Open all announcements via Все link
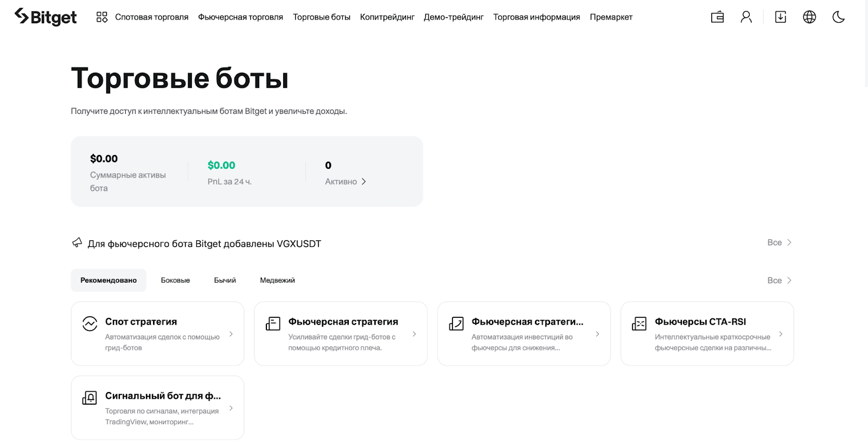868x448 pixels. (x=780, y=242)
